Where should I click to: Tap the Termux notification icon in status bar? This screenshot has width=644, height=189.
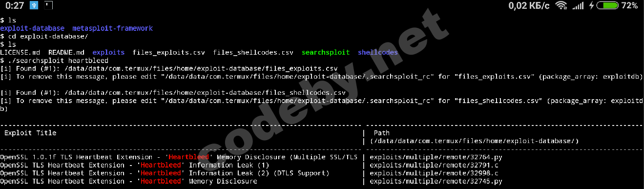point(48,6)
